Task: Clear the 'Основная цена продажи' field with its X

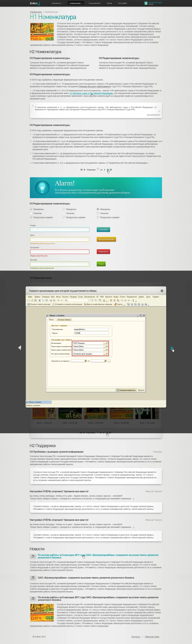Action: click(107, 354)
